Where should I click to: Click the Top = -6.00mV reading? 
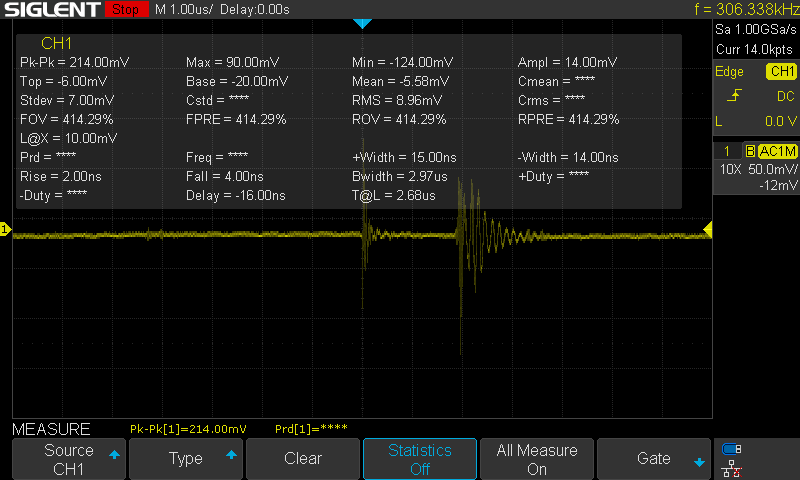pyautogui.click(x=63, y=81)
